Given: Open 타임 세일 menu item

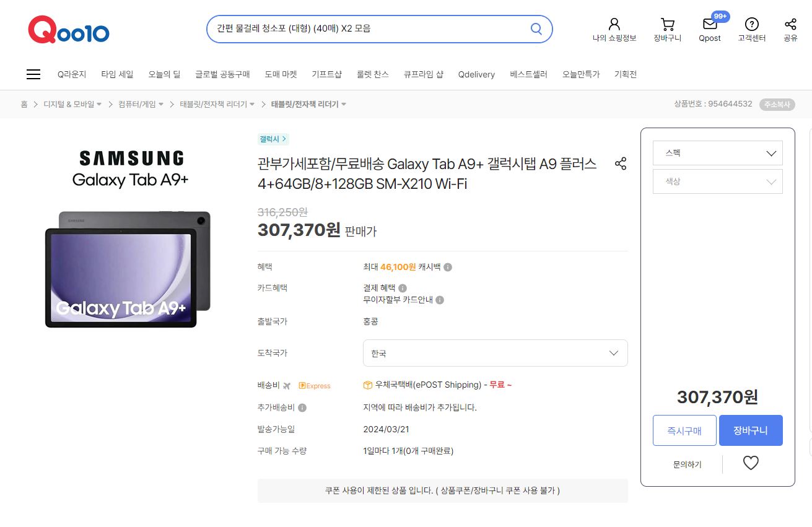Looking at the screenshot, I should (x=117, y=74).
